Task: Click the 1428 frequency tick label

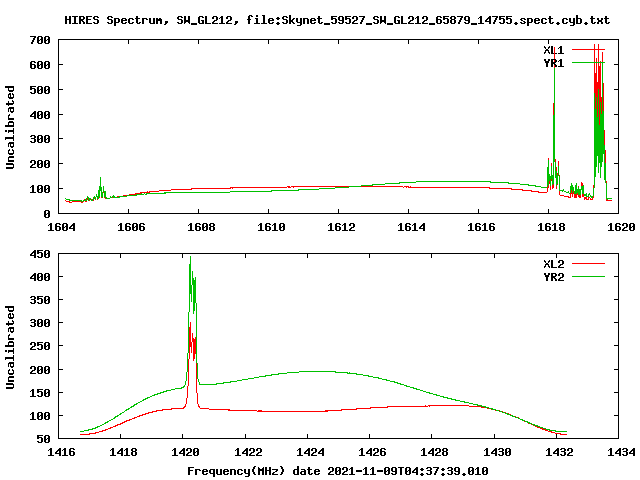Action: coord(434,452)
